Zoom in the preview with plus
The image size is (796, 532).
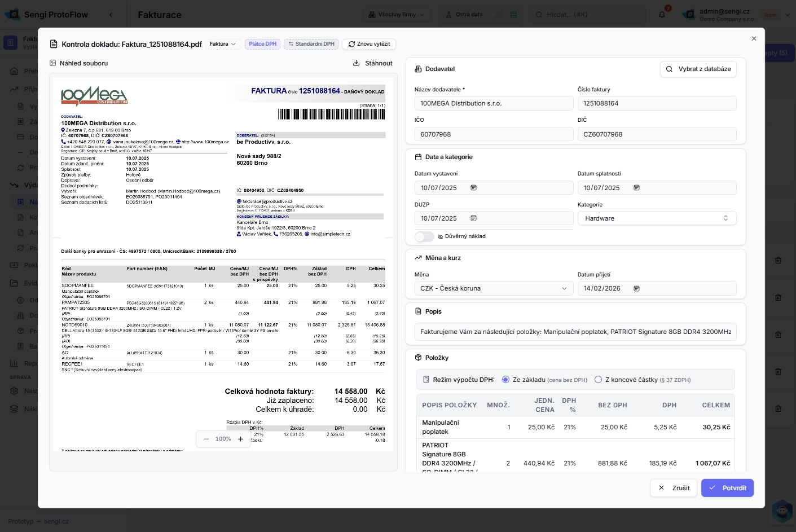pyautogui.click(x=241, y=439)
